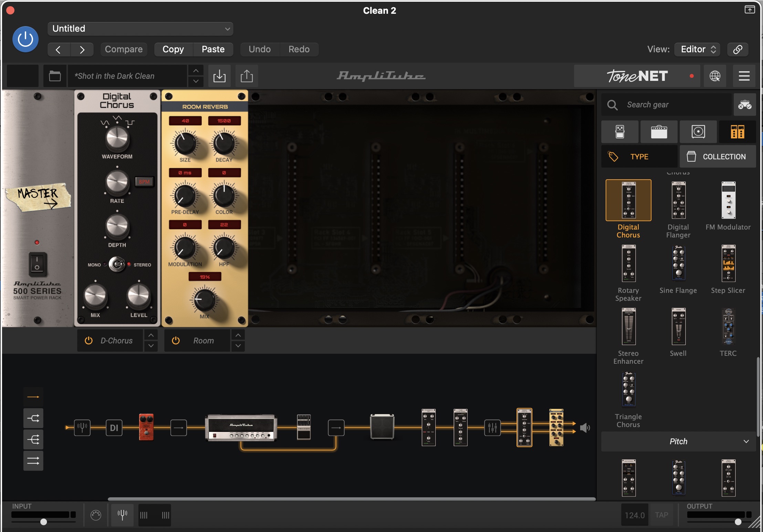The width and height of the screenshot is (763, 532).
Task: Show rack effects gear category
Action: click(x=738, y=132)
